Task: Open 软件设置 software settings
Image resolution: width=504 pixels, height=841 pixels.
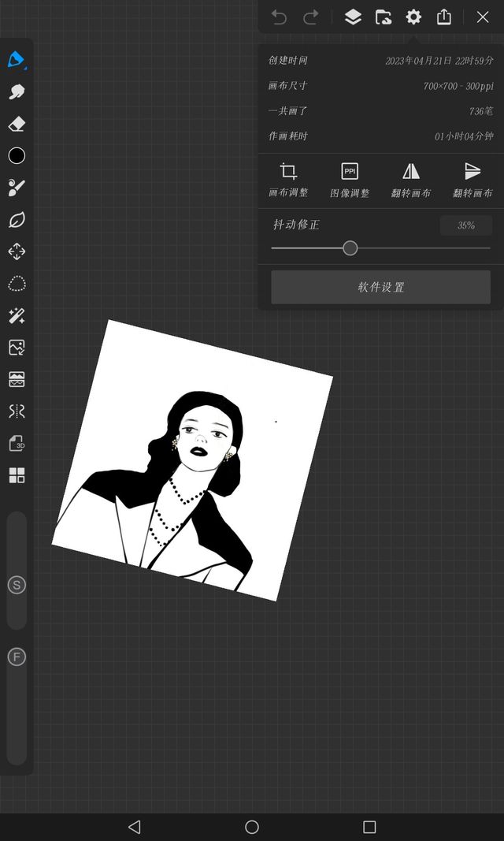Action: tap(380, 287)
